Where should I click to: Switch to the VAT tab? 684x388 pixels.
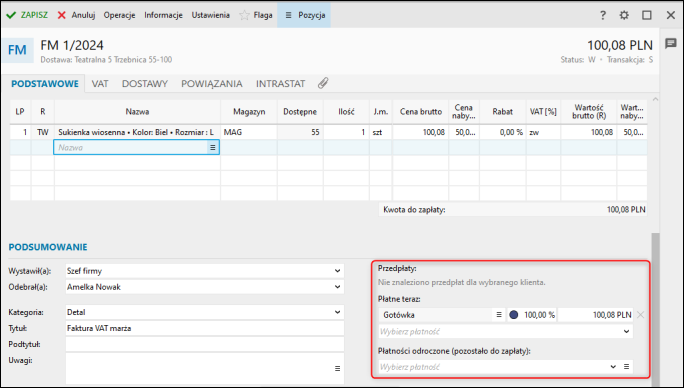[x=100, y=83]
